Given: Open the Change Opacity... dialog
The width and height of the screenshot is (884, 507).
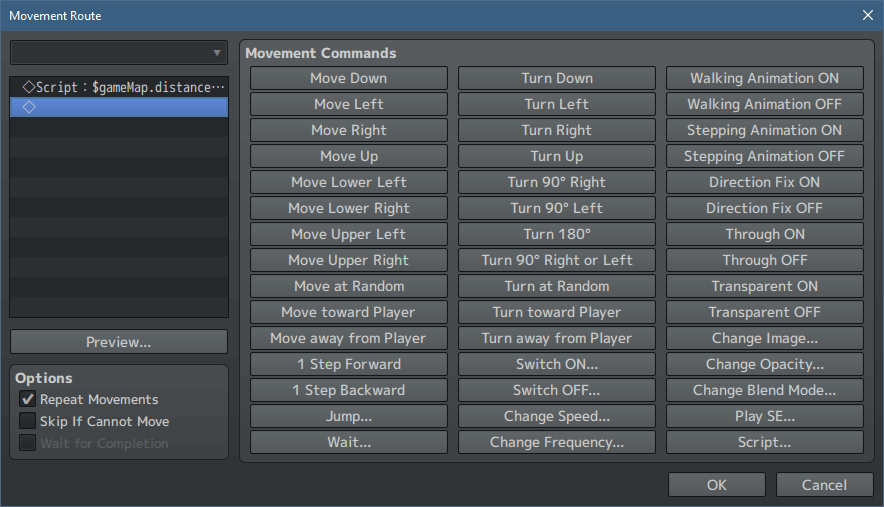Looking at the screenshot, I should point(765,364).
